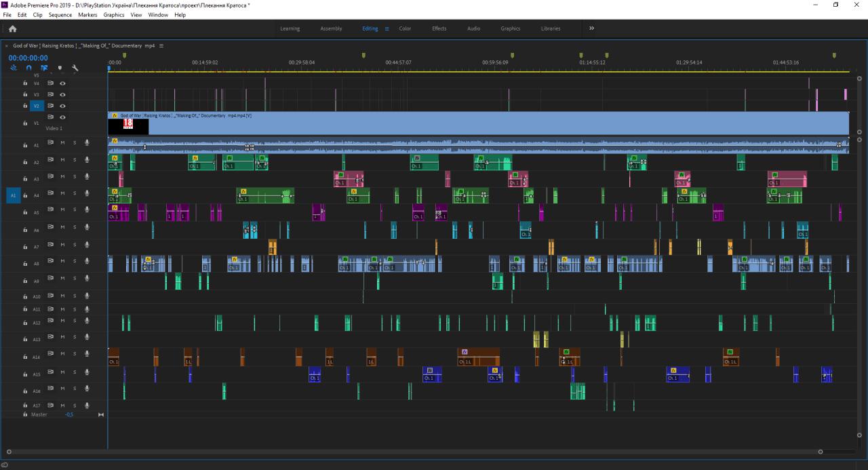The image size is (868, 470).
Task: Target the V2 video track
Action: tap(37, 106)
